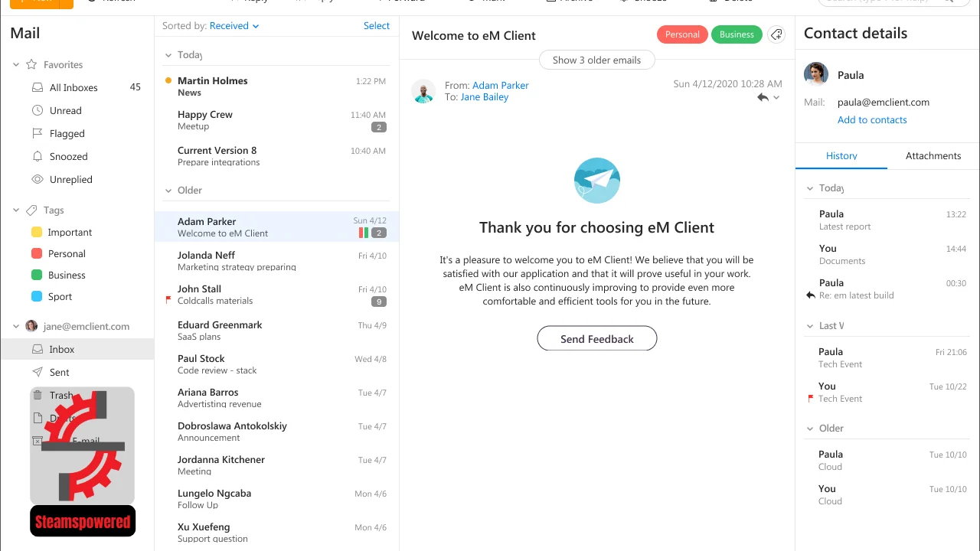Open Martin Holmes News email
This screenshot has width=980, height=551.
pyautogui.click(x=276, y=86)
